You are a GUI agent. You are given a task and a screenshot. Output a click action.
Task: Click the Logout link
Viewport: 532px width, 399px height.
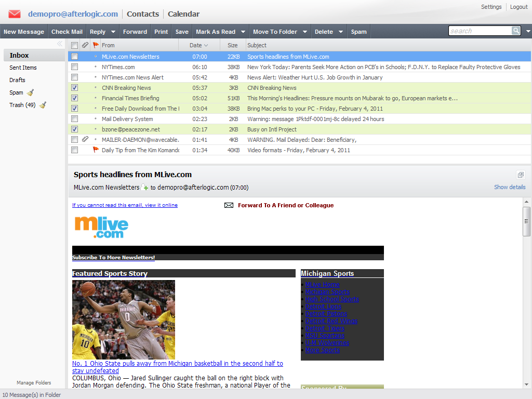point(519,7)
